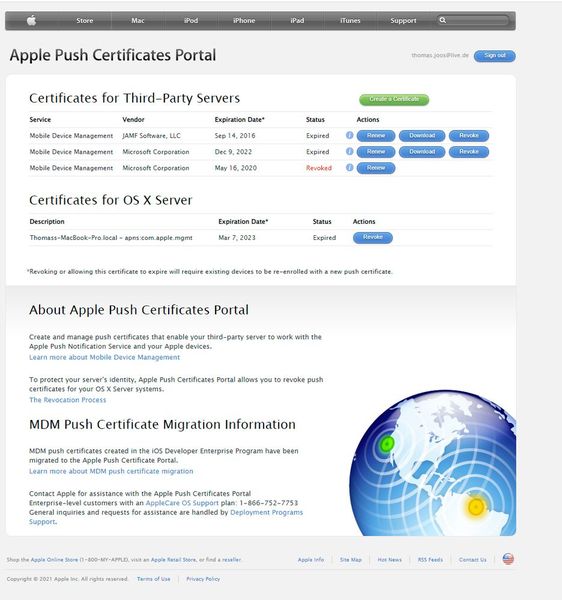562x600 pixels.
Task: Open Privacy Policy link
Action: tap(203, 579)
